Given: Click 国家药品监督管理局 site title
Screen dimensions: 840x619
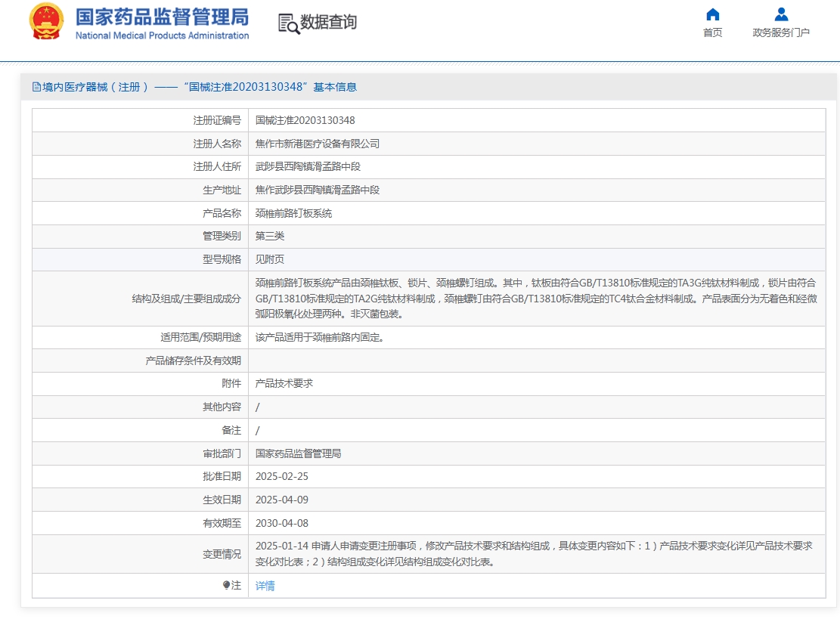Looking at the screenshot, I should click(x=162, y=17).
